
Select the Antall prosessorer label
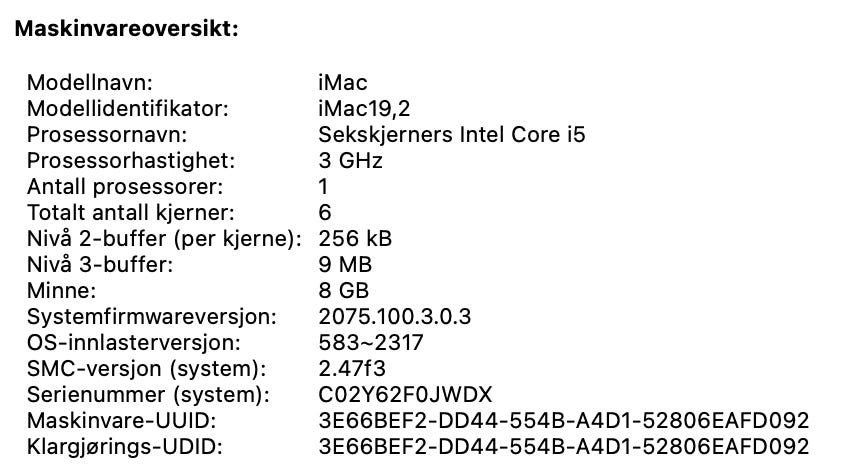point(125,187)
